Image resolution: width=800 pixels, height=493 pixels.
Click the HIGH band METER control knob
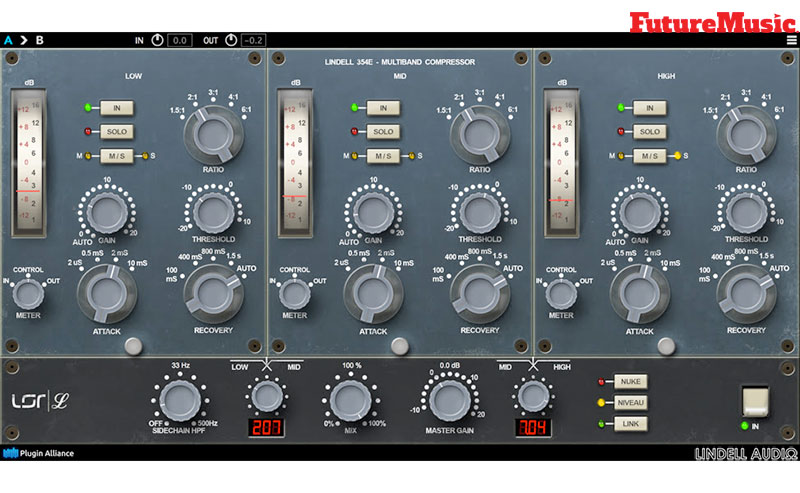click(561, 294)
